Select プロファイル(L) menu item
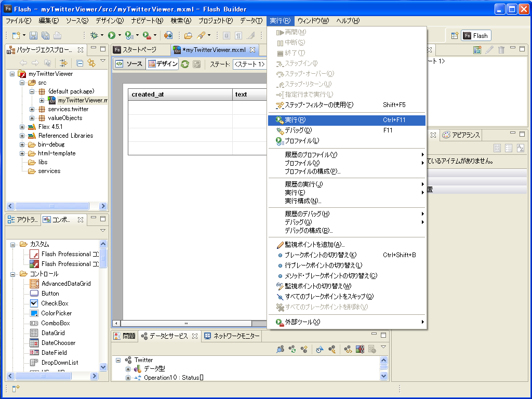Image resolution: width=532 pixels, height=399 pixels. click(x=347, y=141)
